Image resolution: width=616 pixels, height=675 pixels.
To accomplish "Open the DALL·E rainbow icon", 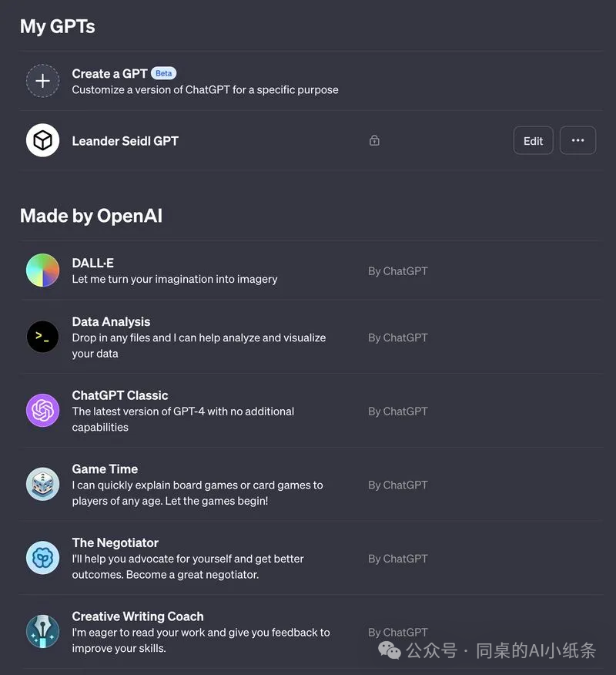I will coord(43,270).
